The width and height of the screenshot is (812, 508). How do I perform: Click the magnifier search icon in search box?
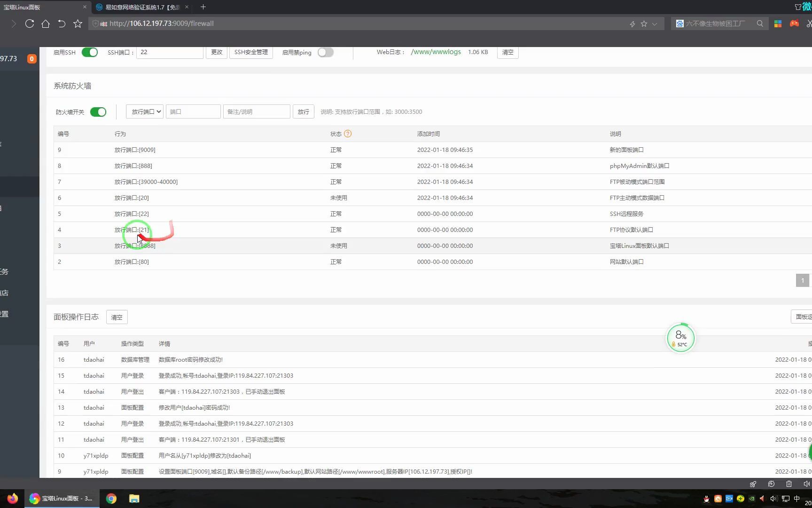point(760,24)
